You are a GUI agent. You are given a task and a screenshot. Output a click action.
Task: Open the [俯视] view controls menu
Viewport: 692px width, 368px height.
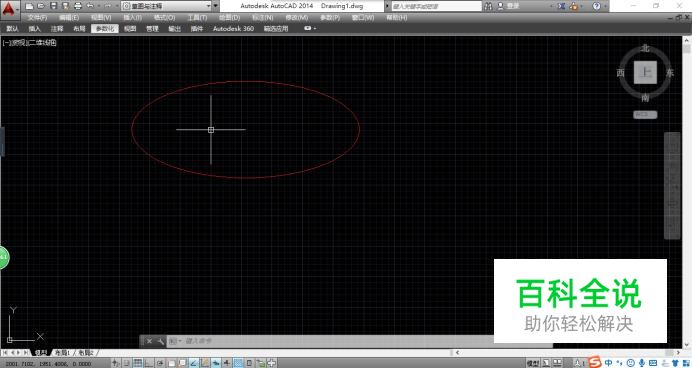19,43
